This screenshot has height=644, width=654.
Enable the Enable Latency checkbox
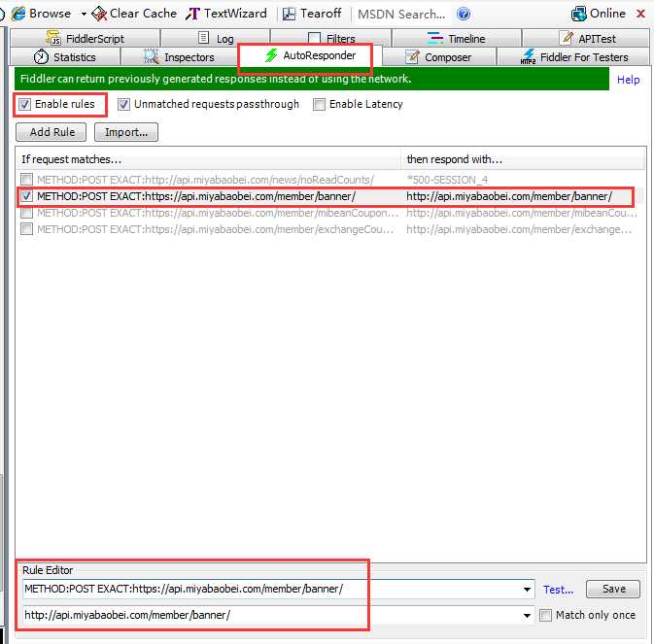pos(319,104)
